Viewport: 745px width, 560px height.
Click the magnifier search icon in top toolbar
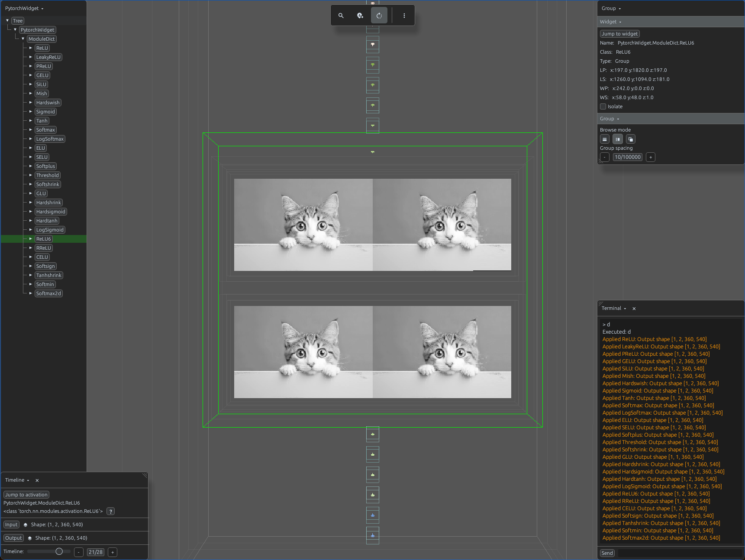coord(341,16)
